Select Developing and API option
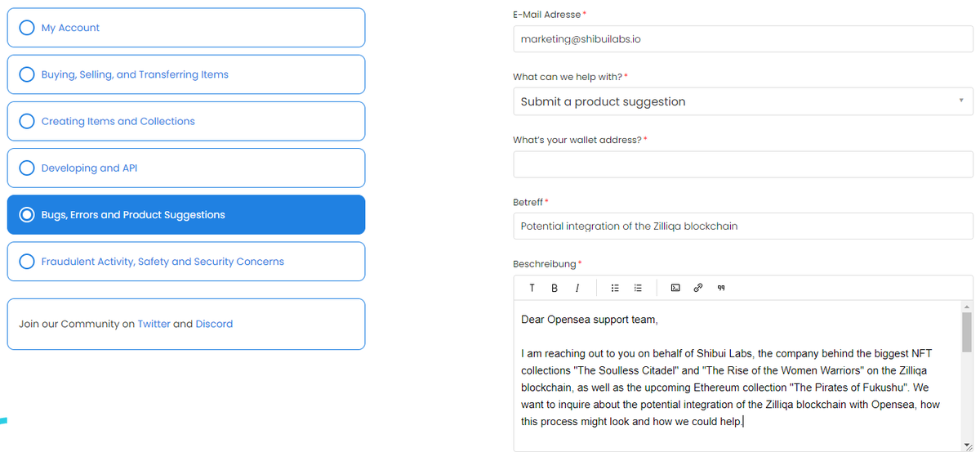This screenshot has height=457, width=980. pos(186,168)
